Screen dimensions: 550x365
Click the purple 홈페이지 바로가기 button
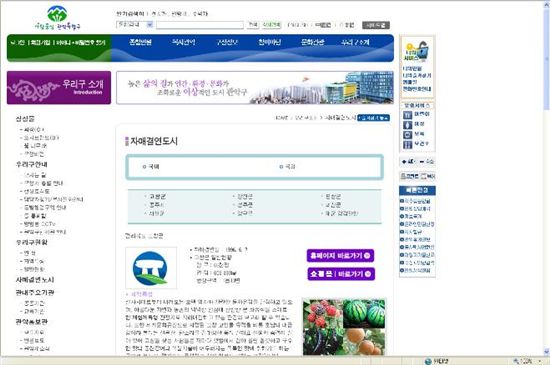pos(340,256)
